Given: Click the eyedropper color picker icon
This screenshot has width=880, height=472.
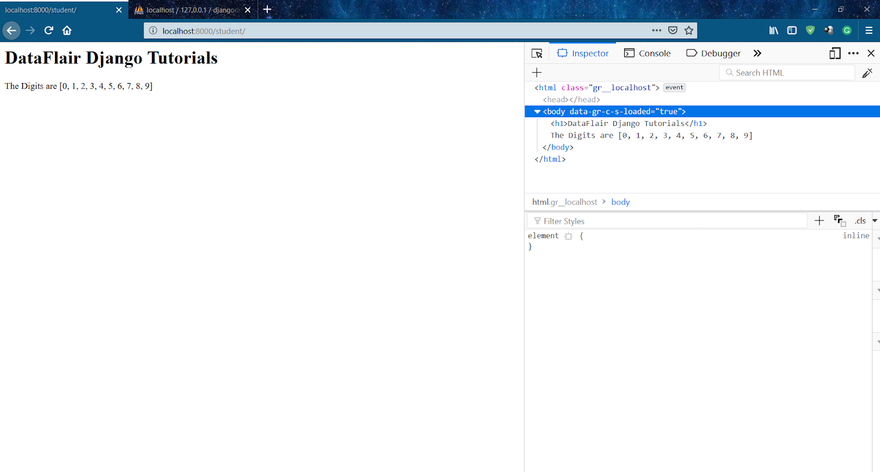Looking at the screenshot, I should pyautogui.click(x=867, y=73).
